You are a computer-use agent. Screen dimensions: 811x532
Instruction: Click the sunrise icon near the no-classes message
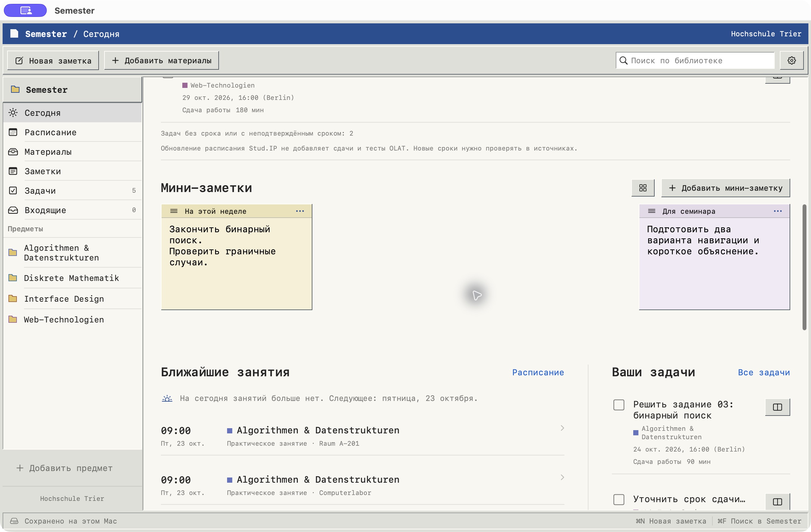pos(167,398)
